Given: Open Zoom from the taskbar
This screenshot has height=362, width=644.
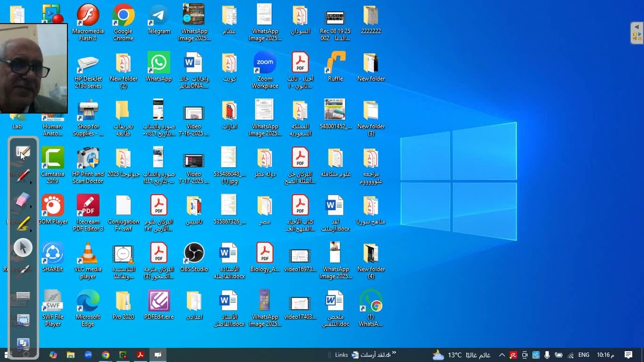Looking at the screenshot, I should (88, 355).
